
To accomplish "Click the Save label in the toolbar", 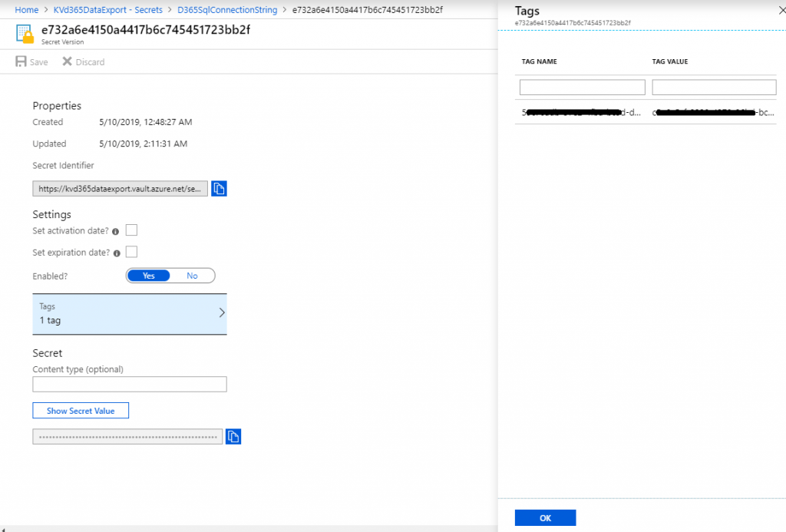I will click(38, 62).
